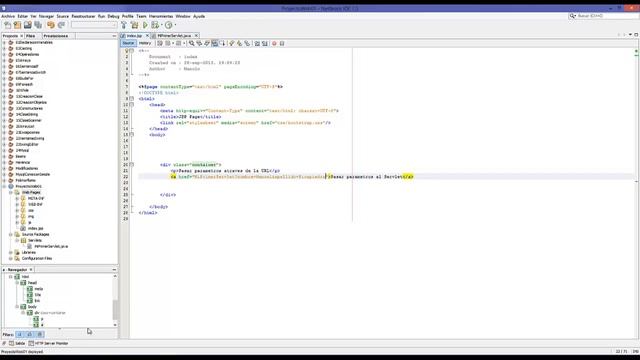Switch to Source view button
Image resolution: width=640 pixels, height=360 pixels.
128,43
